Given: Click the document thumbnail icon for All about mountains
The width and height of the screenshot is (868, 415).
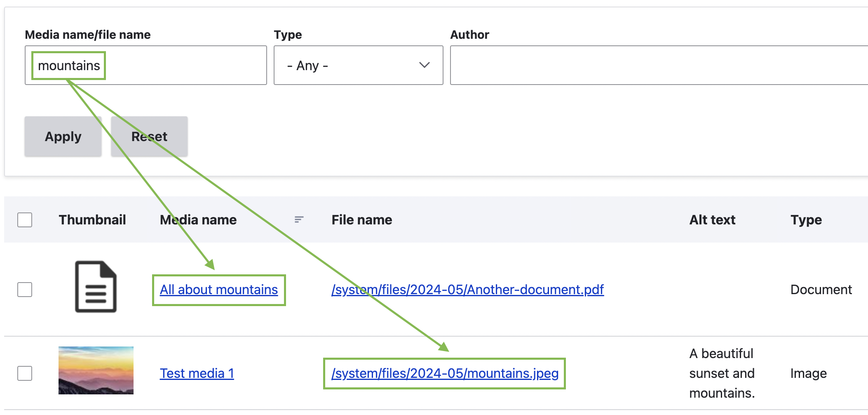Looking at the screenshot, I should 95,288.
